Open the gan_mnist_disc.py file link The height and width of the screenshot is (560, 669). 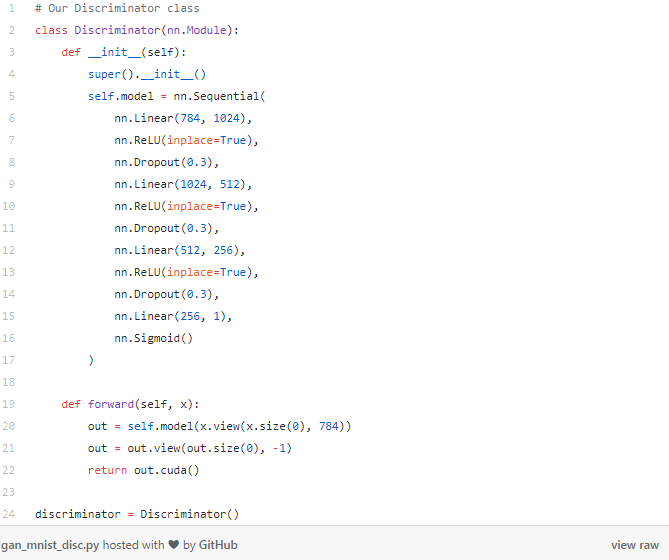tap(50, 545)
